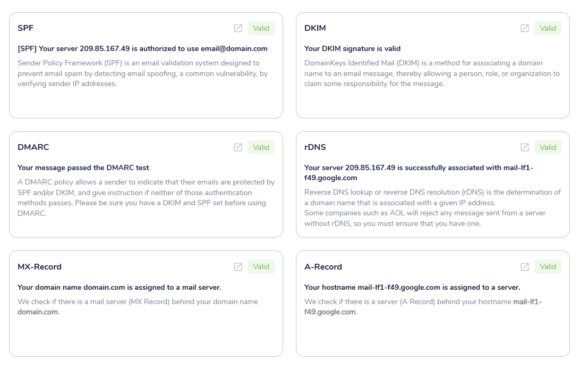The height and width of the screenshot is (369, 588).
Task: Click the 'Your DKIM signature is valid' text
Action: point(352,48)
